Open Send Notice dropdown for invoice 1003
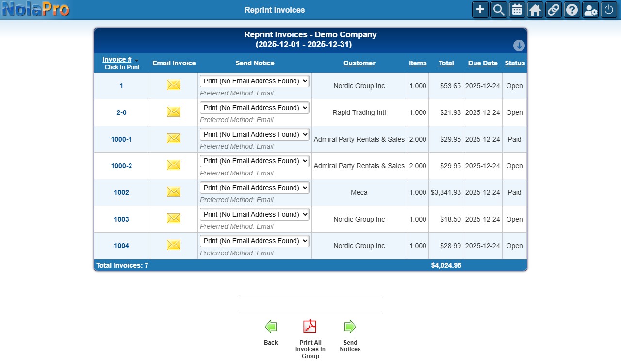 tap(255, 214)
